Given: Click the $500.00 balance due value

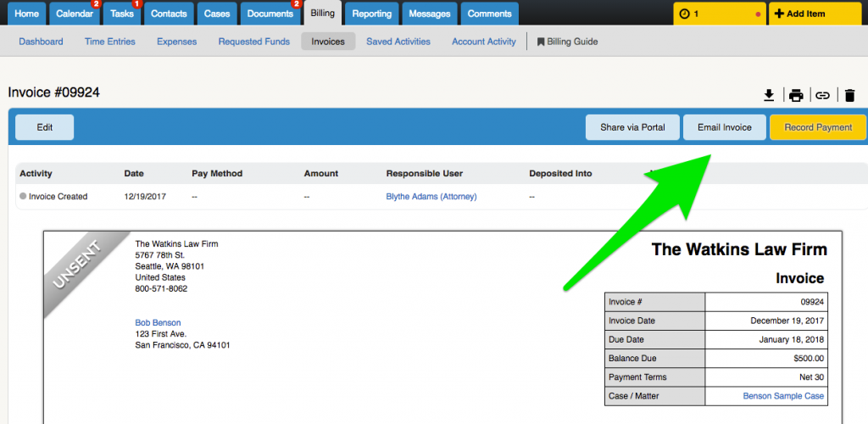Looking at the screenshot, I should pos(809,359).
